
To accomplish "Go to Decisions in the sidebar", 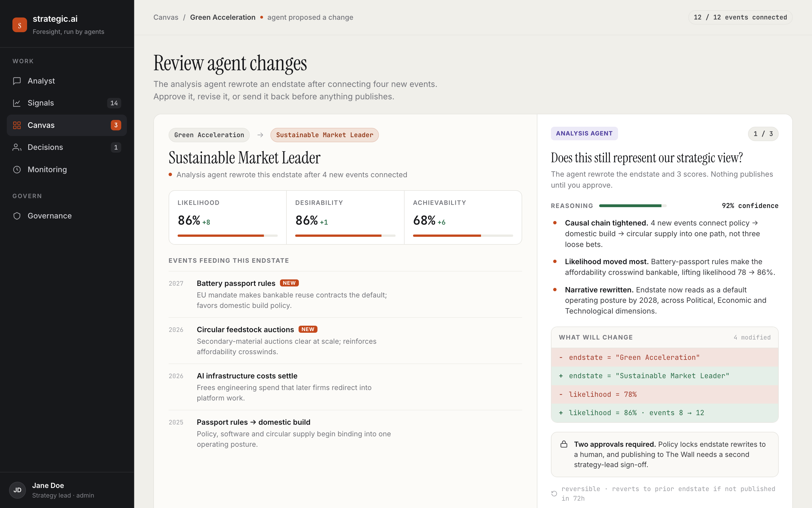I will [67, 148].
